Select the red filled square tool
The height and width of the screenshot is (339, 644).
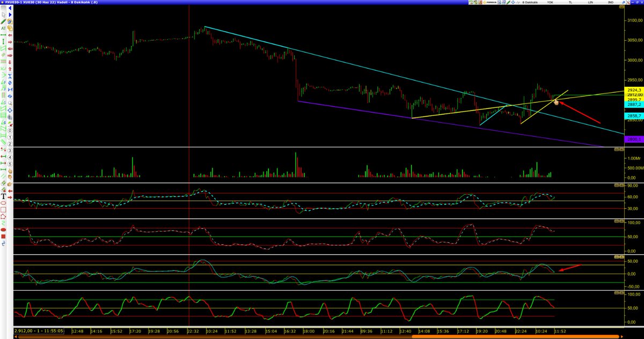[3, 237]
